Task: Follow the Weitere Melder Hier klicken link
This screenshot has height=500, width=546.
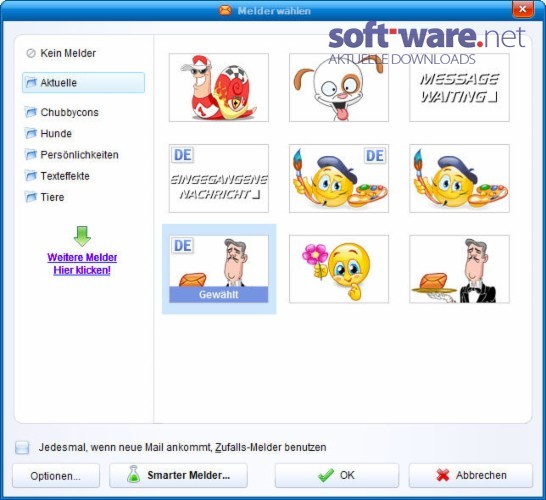Action: point(82,264)
